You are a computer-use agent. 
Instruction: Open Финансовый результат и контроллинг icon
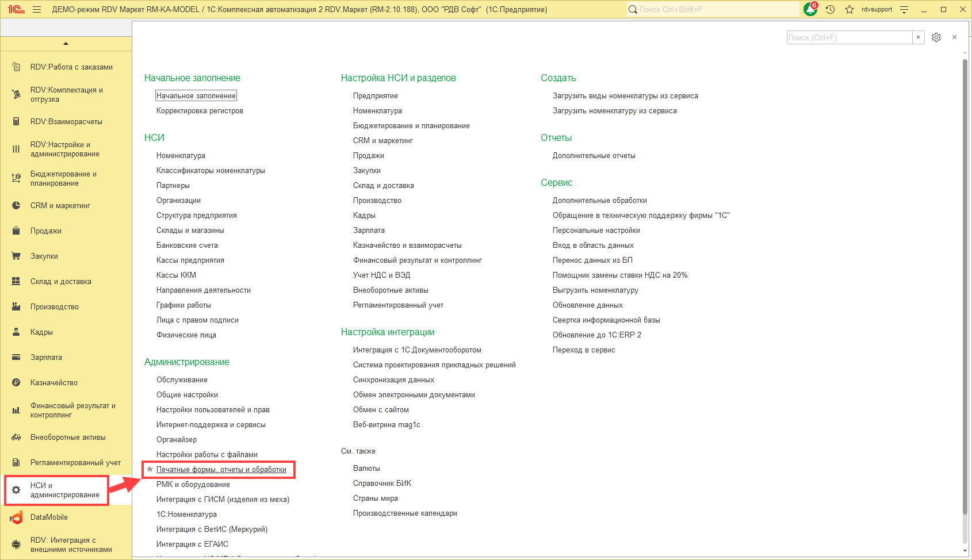pyautogui.click(x=16, y=411)
